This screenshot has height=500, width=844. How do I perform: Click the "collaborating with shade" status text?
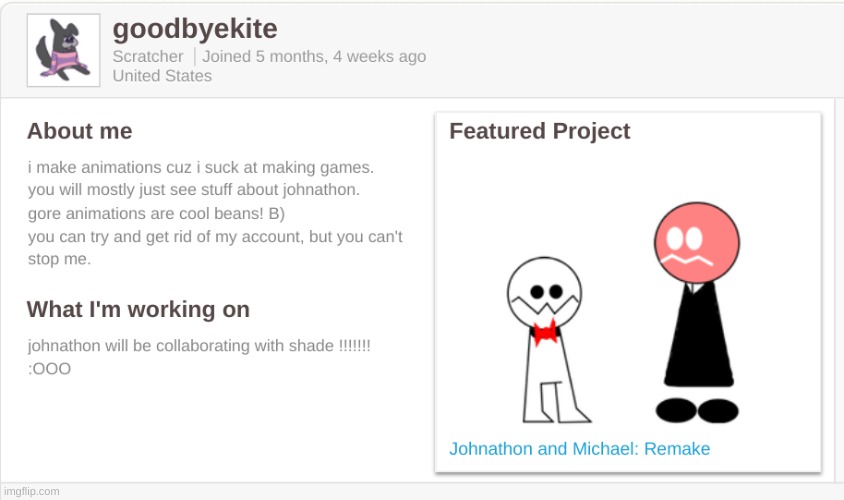point(199,346)
